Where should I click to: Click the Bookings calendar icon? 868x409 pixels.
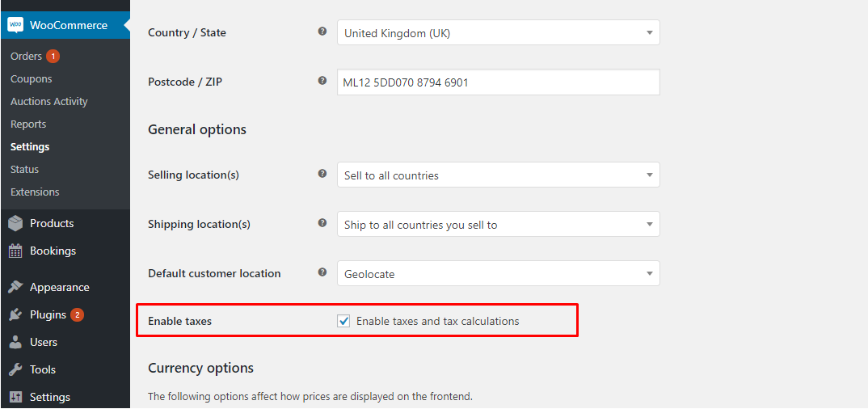(x=15, y=251)
